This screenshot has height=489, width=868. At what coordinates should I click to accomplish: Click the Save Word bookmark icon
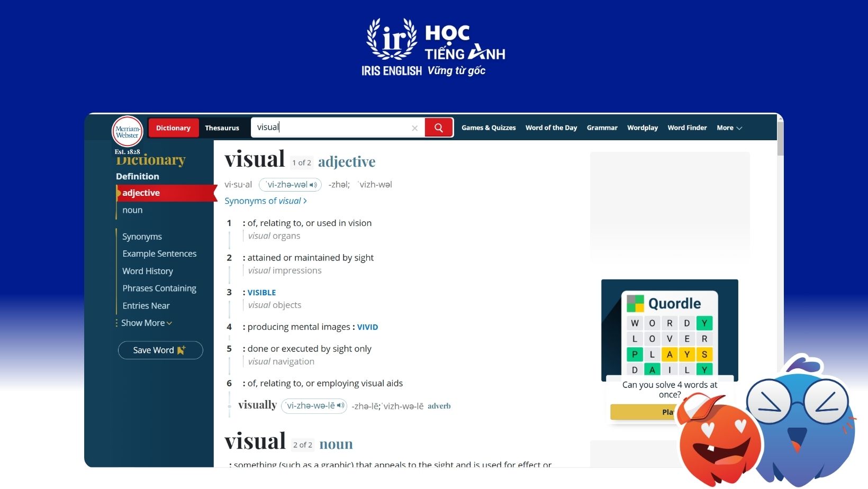tap(181, 350)
